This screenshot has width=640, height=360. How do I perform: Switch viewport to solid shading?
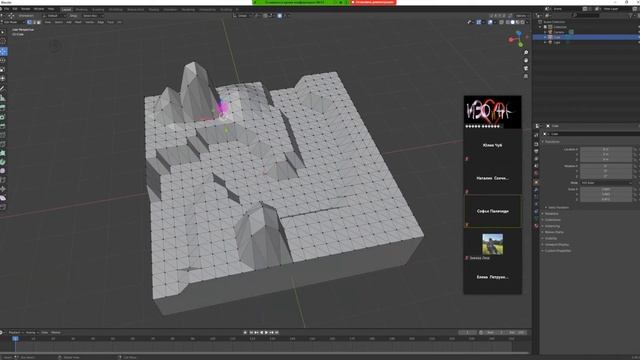(513, 22)
